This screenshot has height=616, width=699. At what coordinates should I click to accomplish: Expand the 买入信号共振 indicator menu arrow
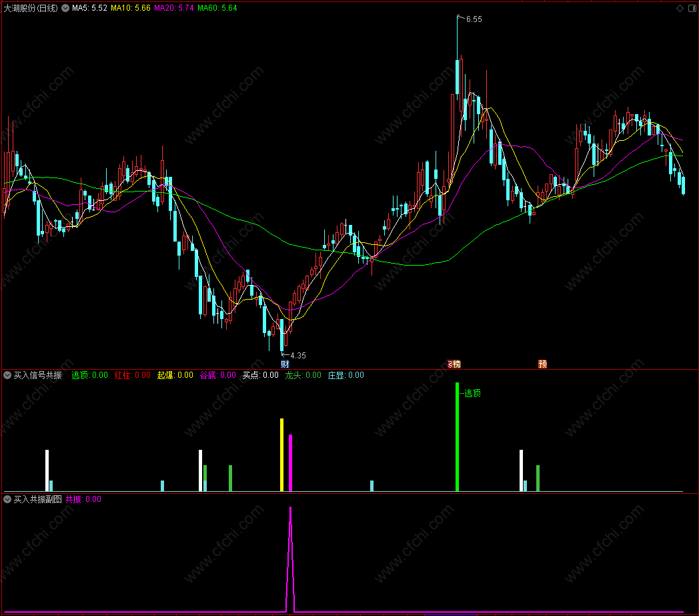[x=7, y=375]
